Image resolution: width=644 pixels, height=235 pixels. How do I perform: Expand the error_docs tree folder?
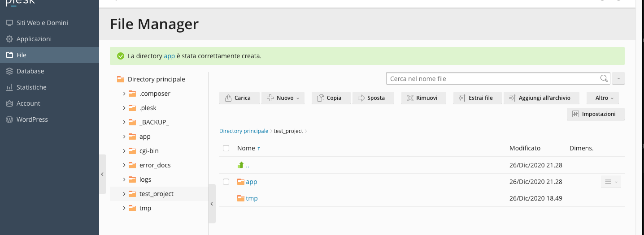(x=124, y=165)
